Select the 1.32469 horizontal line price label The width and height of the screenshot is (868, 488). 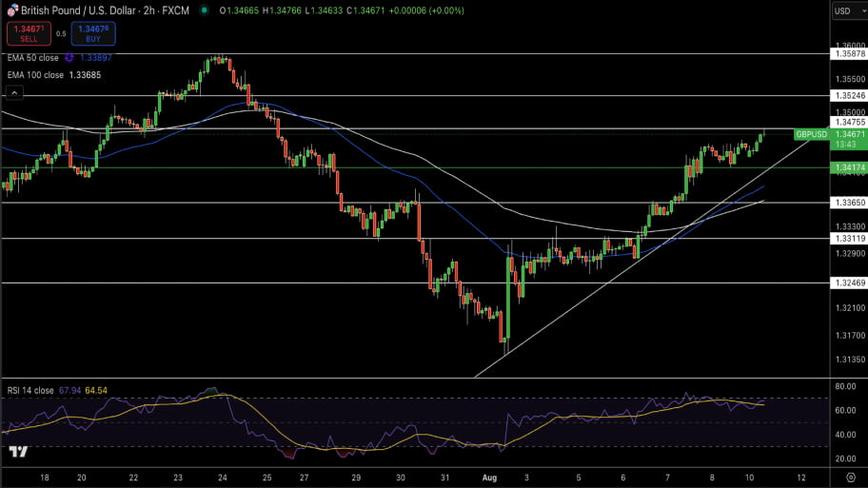tap(849, 283)
